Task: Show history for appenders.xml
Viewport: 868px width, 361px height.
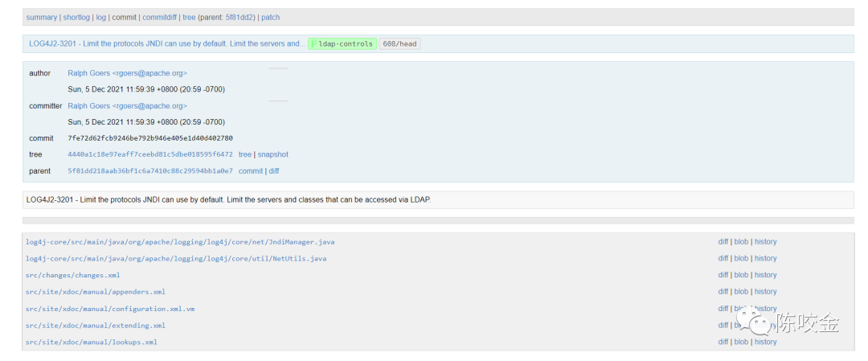Action: tap(765, 292)
